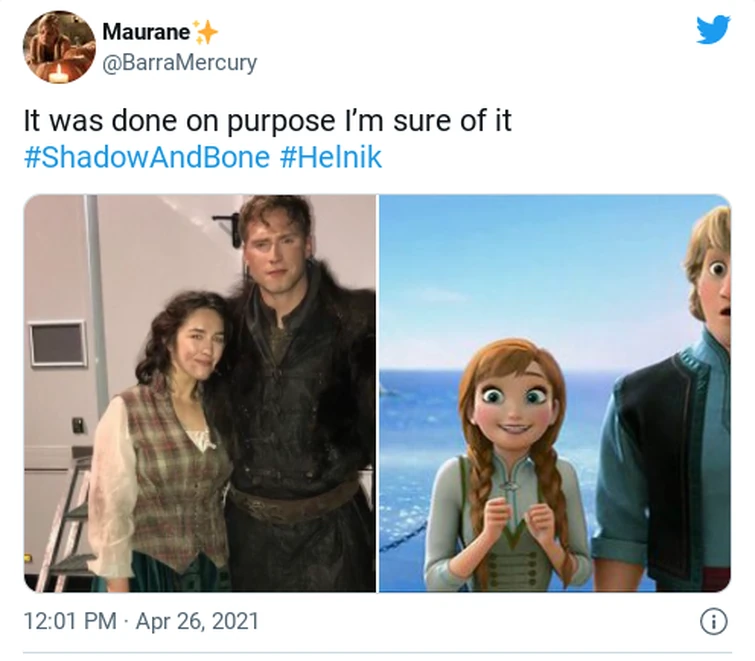Open Maurane's profile avatar
Image resolution: width=755 pixels, height=661 pixels.
pyautogui.click(x=59, y=47)
